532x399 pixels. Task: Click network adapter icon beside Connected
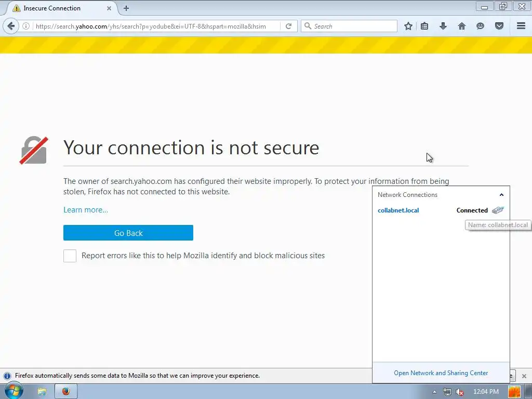coord(498,210)
